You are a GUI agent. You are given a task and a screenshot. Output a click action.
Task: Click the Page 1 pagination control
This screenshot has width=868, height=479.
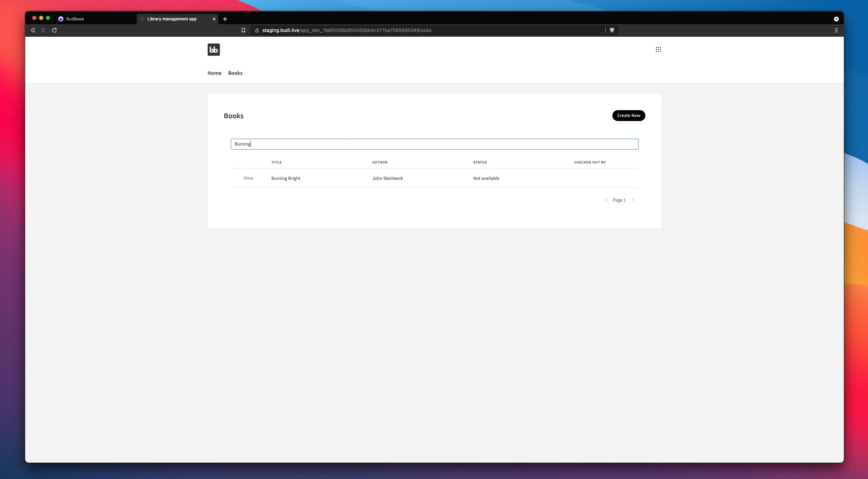tap(619, 200)
